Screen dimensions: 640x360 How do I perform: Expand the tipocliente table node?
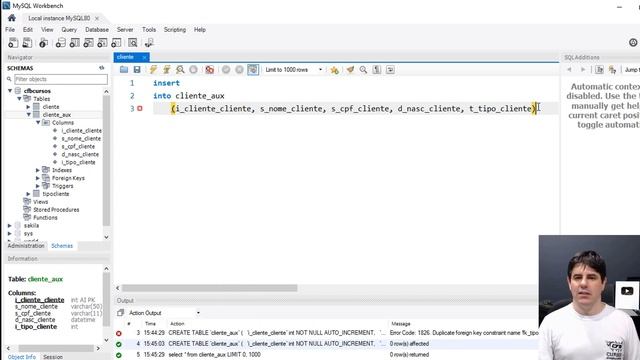click(x=29, y=194)
